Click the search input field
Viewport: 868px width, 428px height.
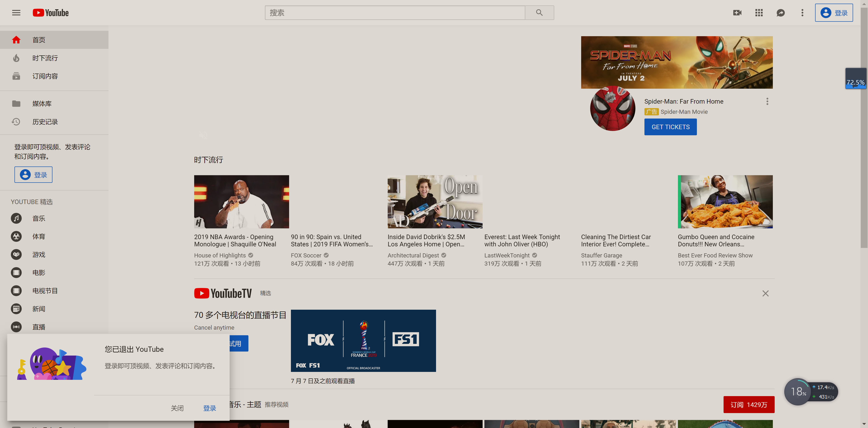point(395,13)
